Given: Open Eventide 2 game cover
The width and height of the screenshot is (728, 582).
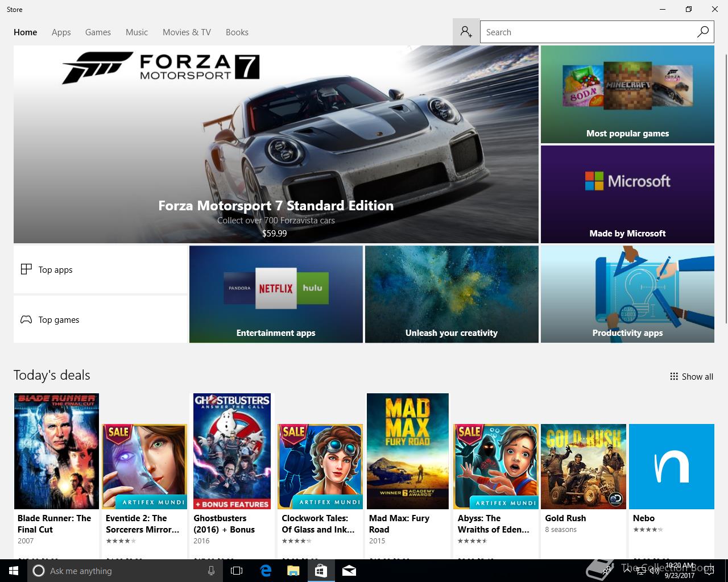Looking at the screenshot, I should (144, 467).
